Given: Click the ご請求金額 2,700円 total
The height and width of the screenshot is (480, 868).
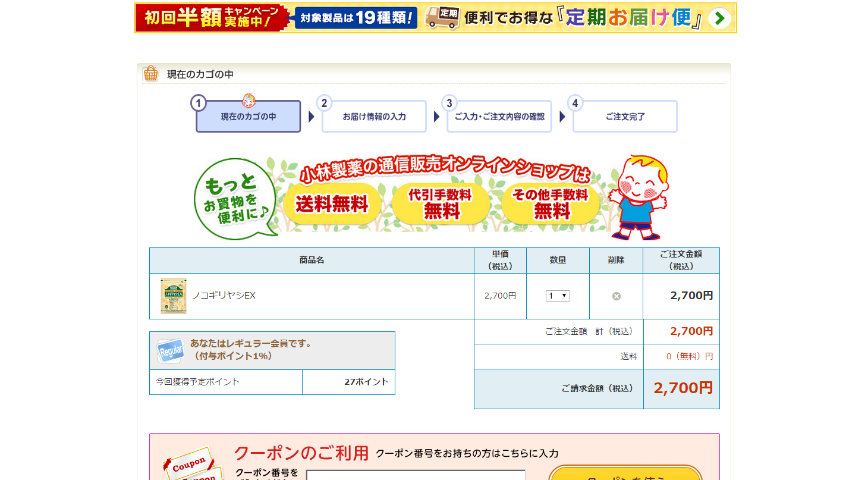Looking at the screenshot, I should [x=683, y=388].
